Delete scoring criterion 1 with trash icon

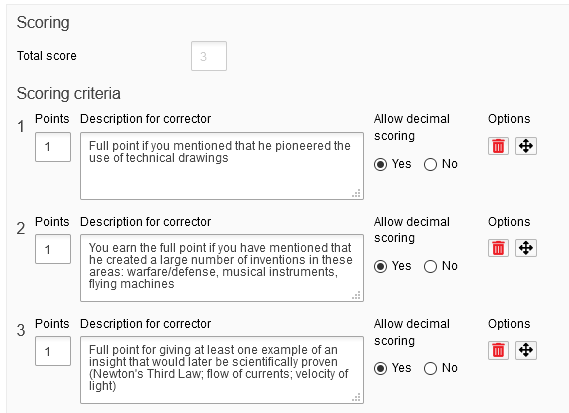tap(498, 146)
